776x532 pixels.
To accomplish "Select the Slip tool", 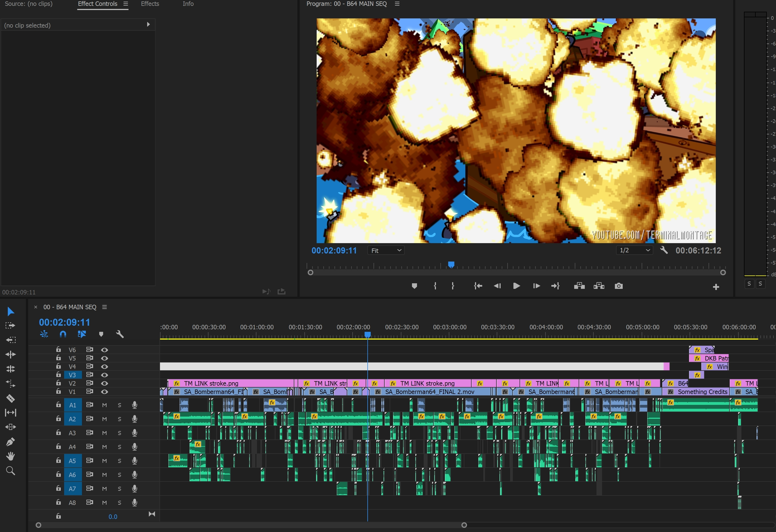I will [10, 413].
